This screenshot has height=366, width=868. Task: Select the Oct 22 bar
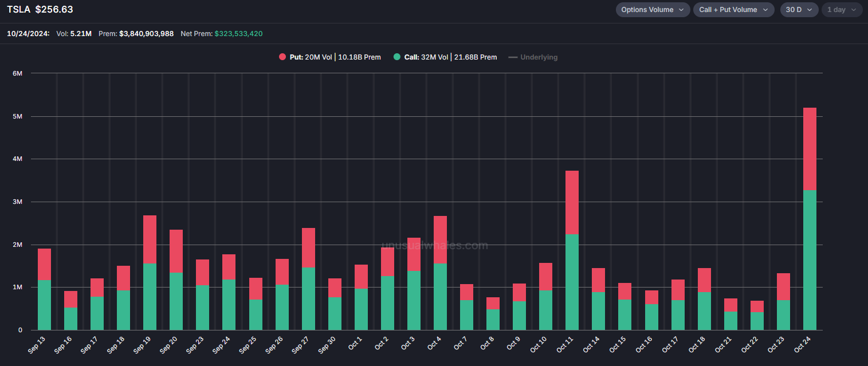click(x=757, y=315)
